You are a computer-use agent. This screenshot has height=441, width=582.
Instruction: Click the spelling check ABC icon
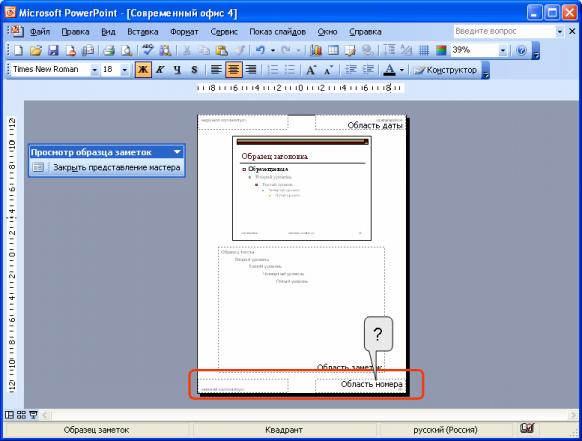(x=147, y=50)
